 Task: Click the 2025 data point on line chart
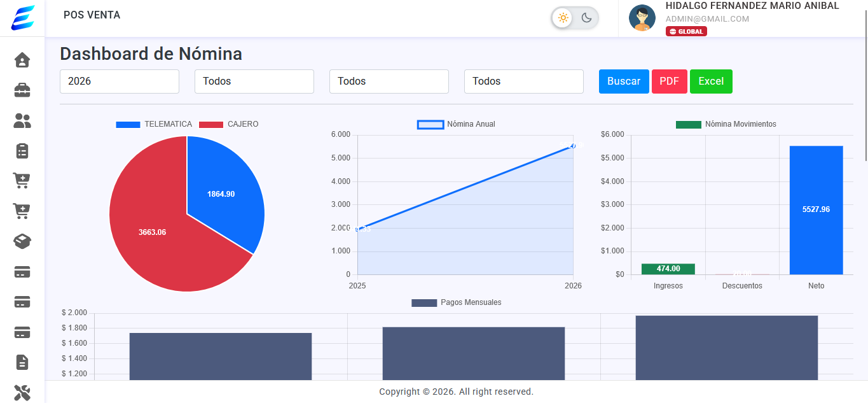pos(357,229)
